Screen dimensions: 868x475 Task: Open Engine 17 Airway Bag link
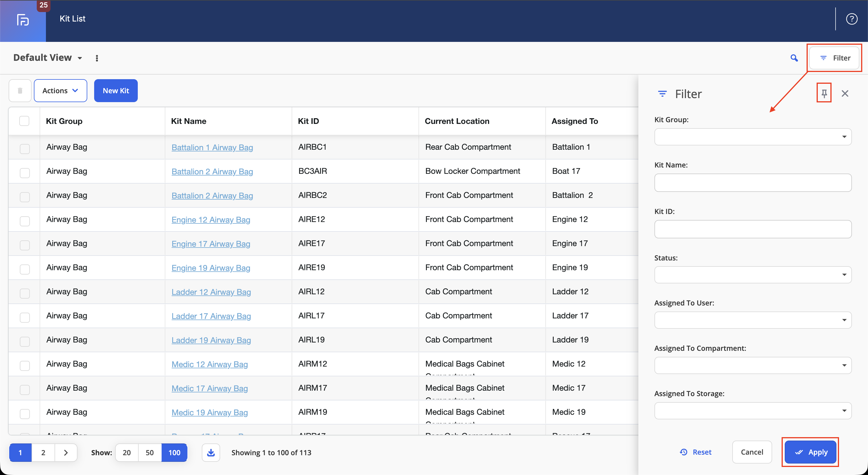point(211,244)
